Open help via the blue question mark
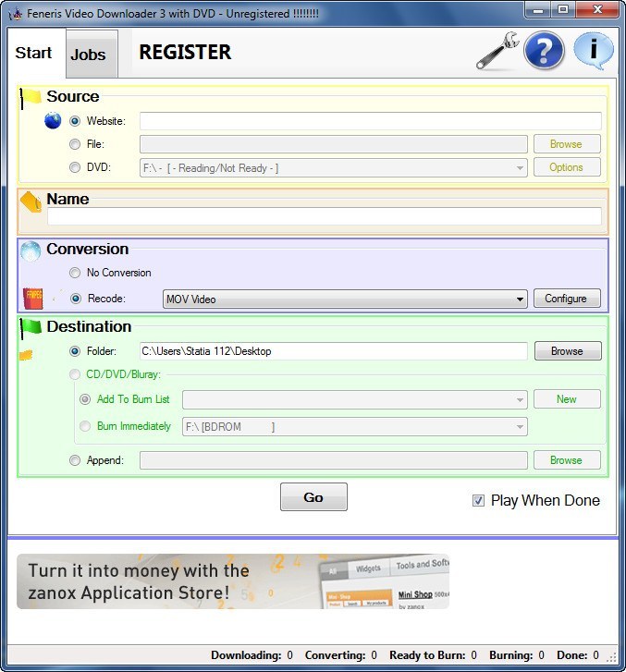Screen dimensions: 626x672 pos(544,52)
